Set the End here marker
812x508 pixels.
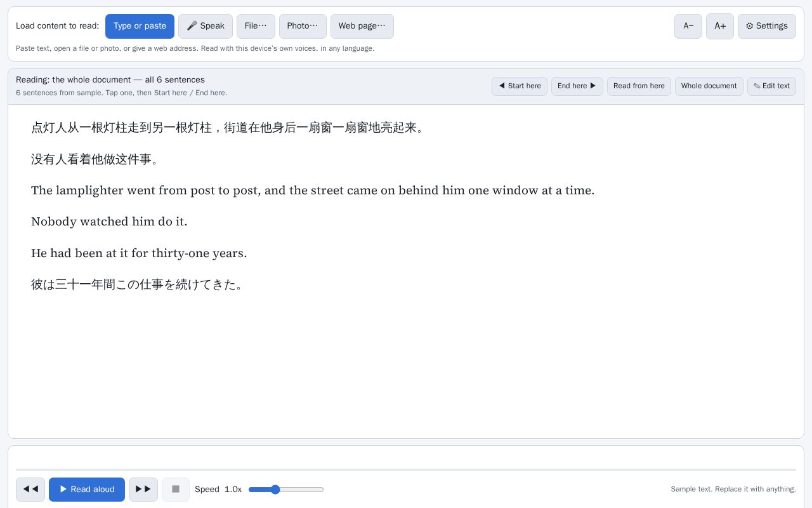coord(577,86)
